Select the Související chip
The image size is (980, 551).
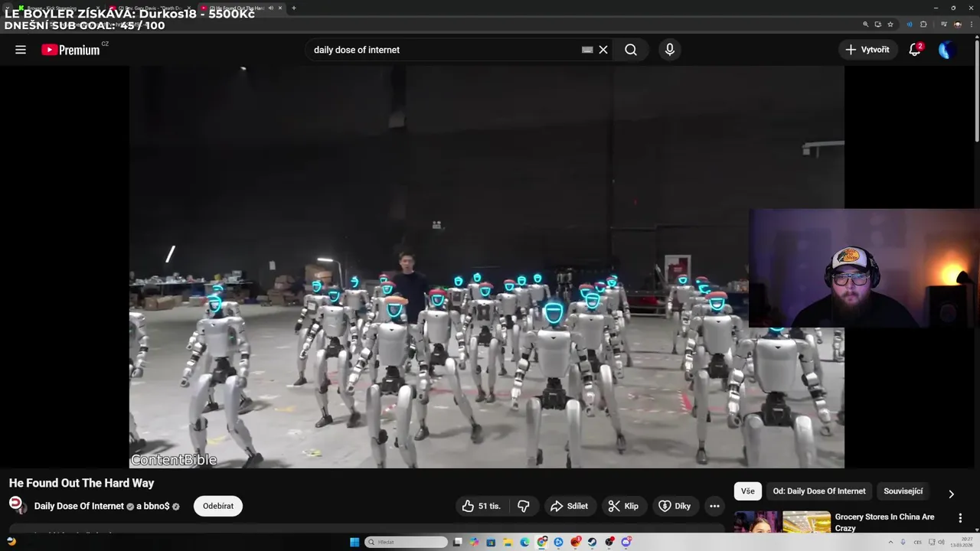pyautogui.click(x=903, y=491)
